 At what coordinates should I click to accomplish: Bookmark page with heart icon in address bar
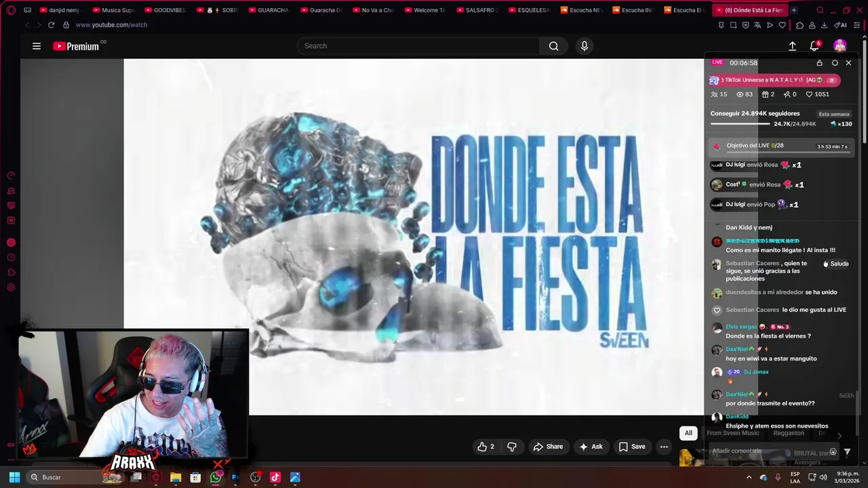pyautogui.click(x=782, y=25)
